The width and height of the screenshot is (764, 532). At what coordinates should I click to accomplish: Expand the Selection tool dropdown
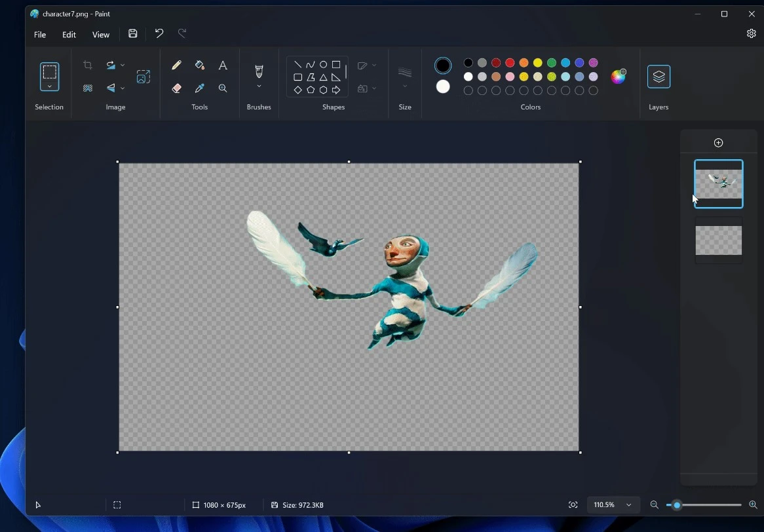click(49, 86)
